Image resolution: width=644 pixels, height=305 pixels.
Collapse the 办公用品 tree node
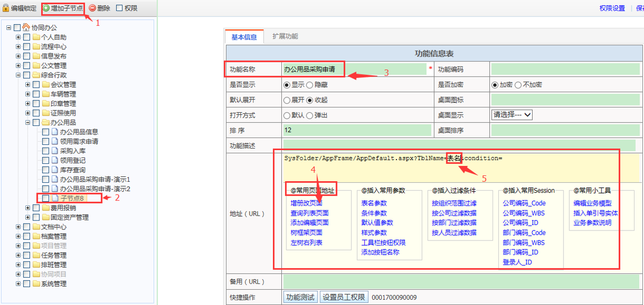pos(27,122)
